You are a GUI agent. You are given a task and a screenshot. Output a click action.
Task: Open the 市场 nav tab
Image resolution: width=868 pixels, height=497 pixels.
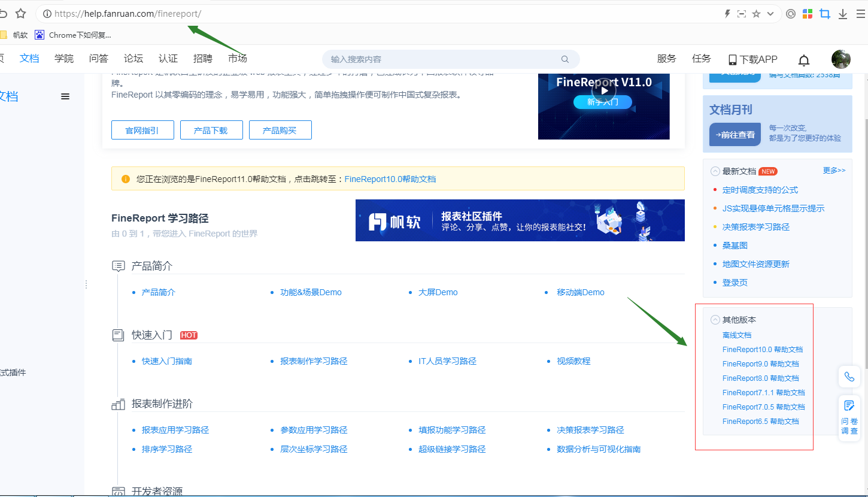tap(238, 59)
